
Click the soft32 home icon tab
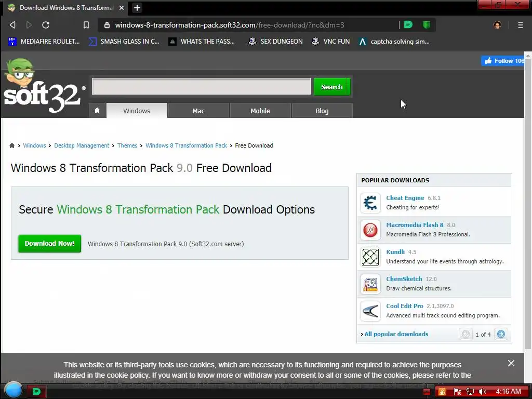(x=97, y=110)
